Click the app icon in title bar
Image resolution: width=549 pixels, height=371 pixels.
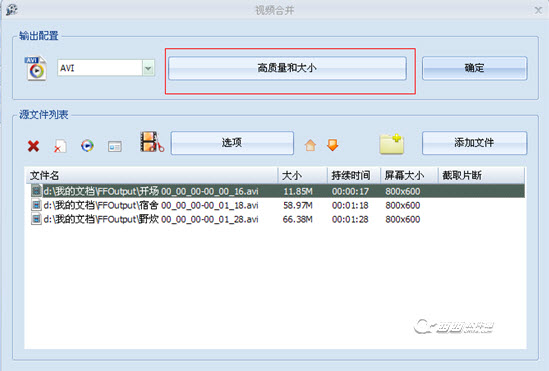11,9
